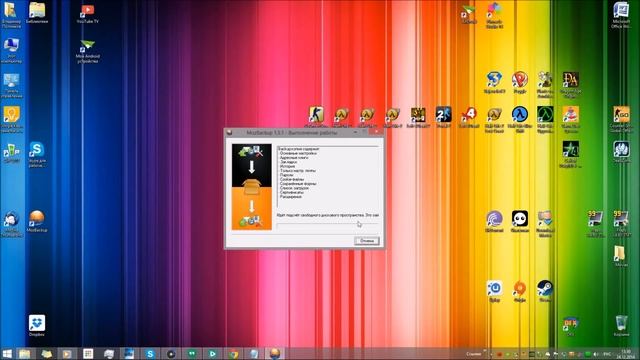This screenshot has width=640, height=360.
Task: Launch Dragon Age DA desktop shortcut
Action: 570,84
